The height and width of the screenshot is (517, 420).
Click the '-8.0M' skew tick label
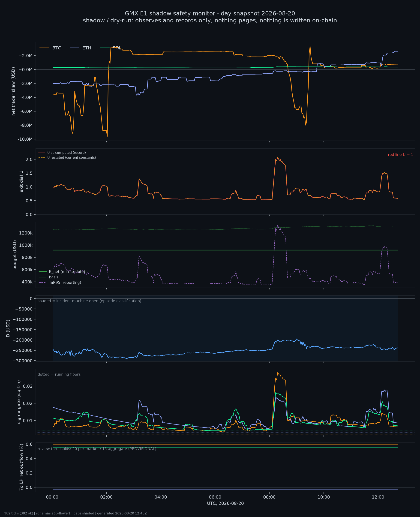26,125
